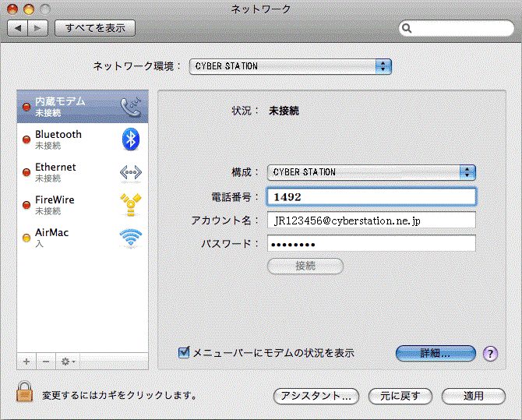
Task: Click red status dot beside 内蔵モデム
Action: [x=26, y=107]
